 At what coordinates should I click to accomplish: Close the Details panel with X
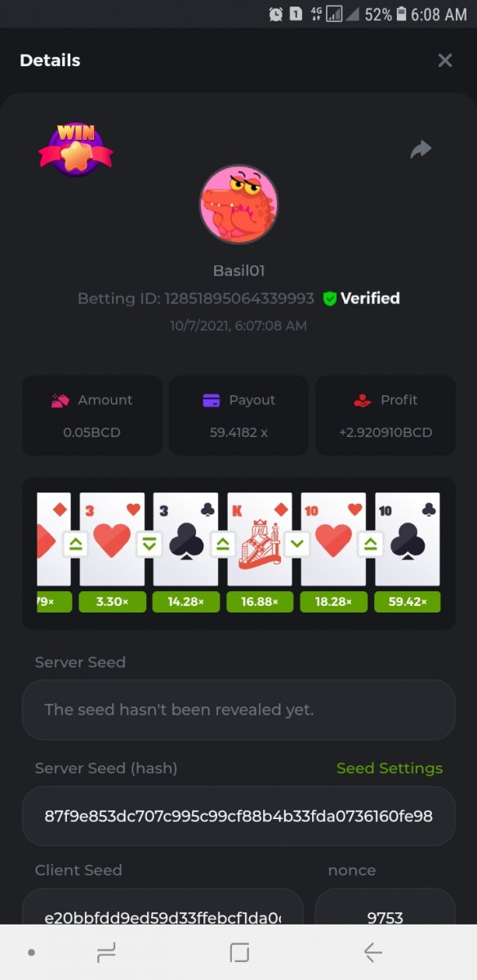click(x=444, y=60)
